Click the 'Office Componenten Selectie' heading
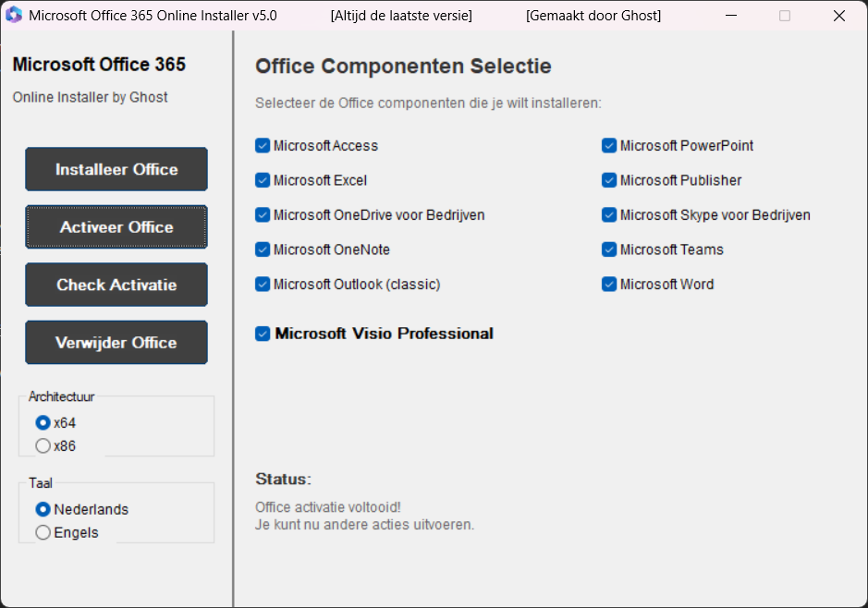 pyautogui.click(x=403, y=66)
